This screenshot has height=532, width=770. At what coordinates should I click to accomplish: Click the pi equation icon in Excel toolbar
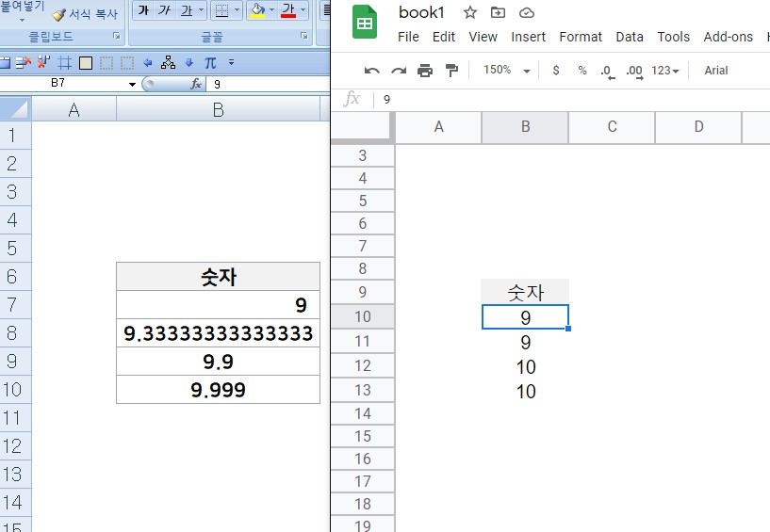[210, 63]
